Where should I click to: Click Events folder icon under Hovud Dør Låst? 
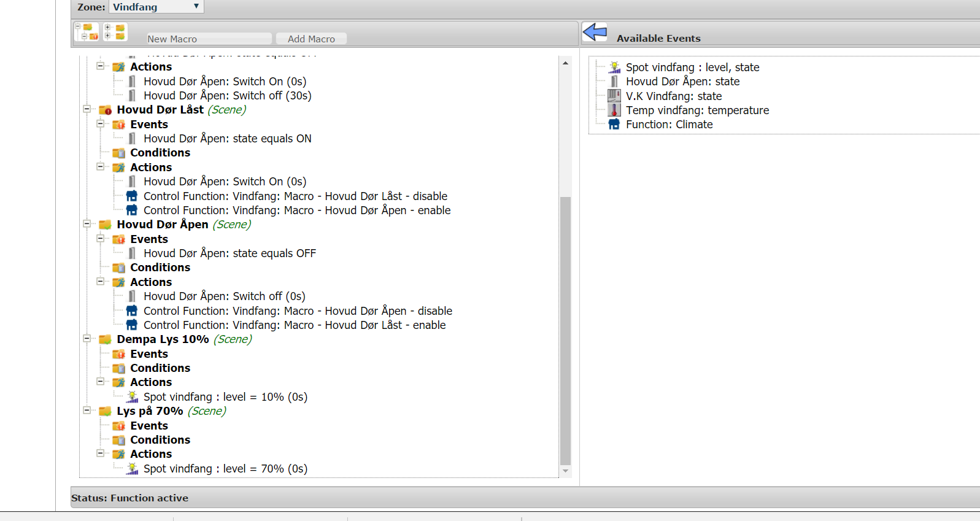(x=118, y=125)
